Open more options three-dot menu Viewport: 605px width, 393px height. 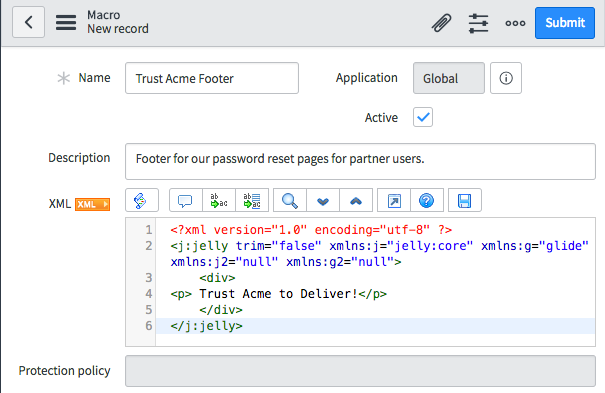coord(515,23)
